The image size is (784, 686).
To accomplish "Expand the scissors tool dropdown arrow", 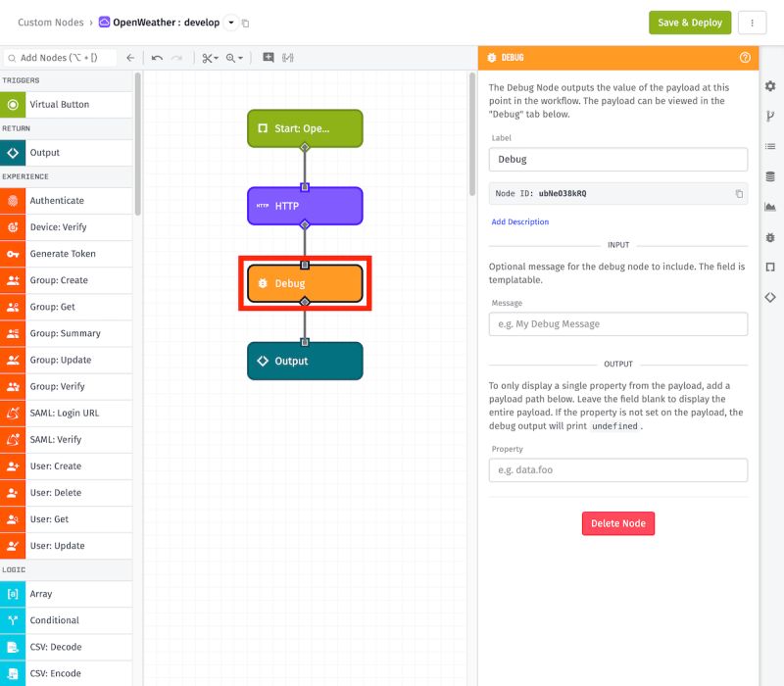I will point(217,58).
